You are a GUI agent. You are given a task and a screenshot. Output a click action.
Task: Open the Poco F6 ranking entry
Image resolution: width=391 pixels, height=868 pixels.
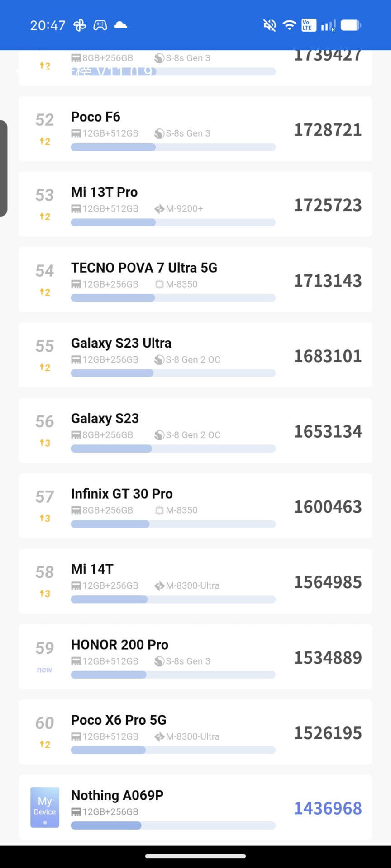tap(195, 129)
